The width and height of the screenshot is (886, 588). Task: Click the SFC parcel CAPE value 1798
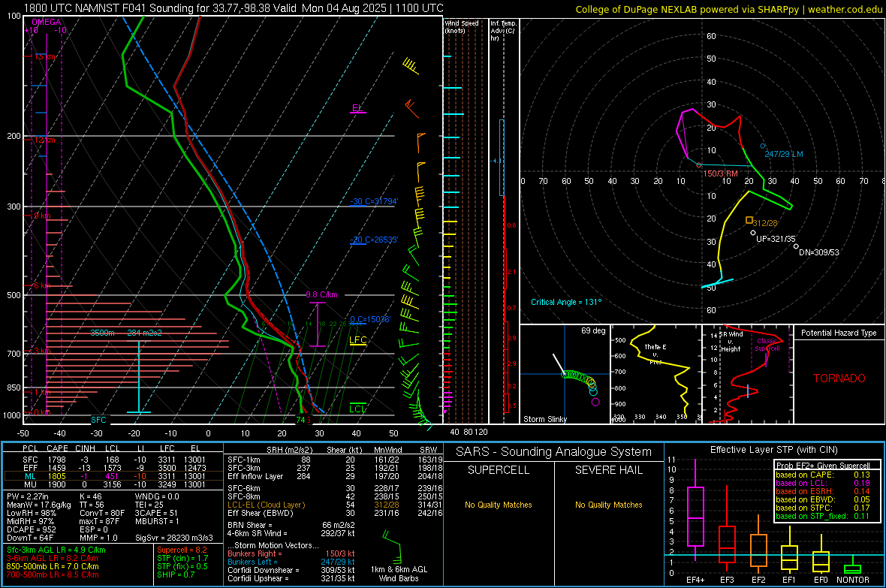pyautogui.click(x=56, y=460)
